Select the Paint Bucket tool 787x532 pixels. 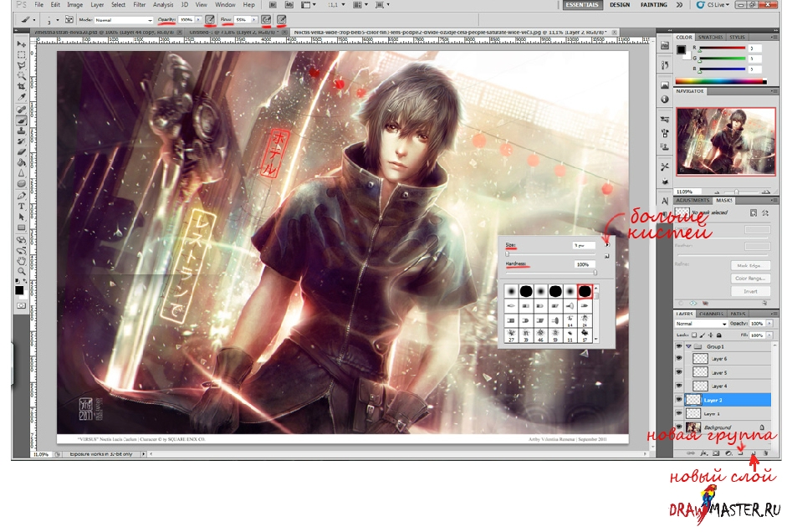(x=21, y=162)
